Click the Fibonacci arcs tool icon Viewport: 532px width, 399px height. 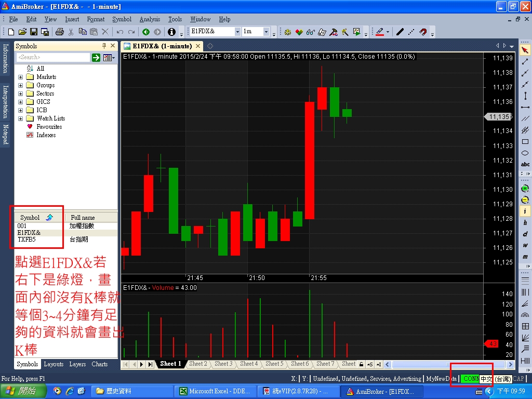click(525, 315)
